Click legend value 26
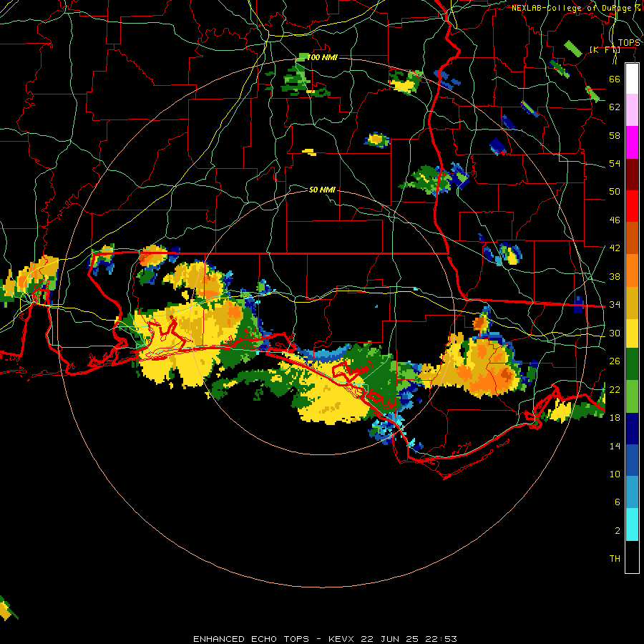The height and width of the screenshot is (644, 644). coord(615,361)
